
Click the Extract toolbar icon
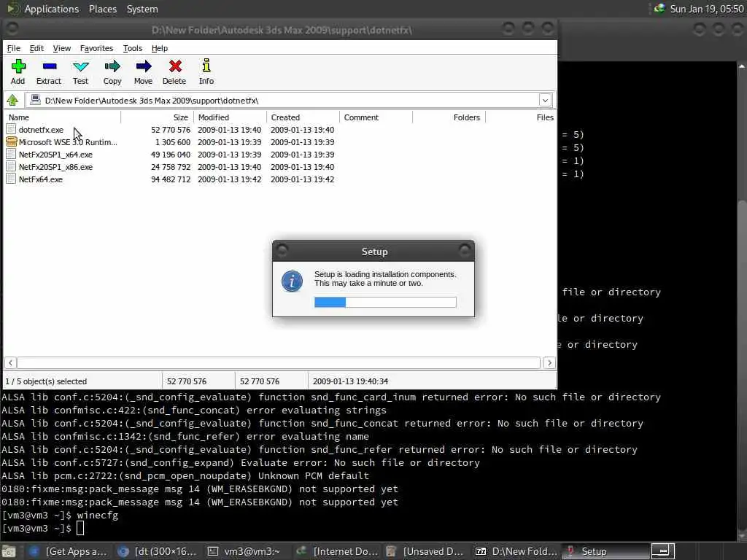tap(49, 66)
